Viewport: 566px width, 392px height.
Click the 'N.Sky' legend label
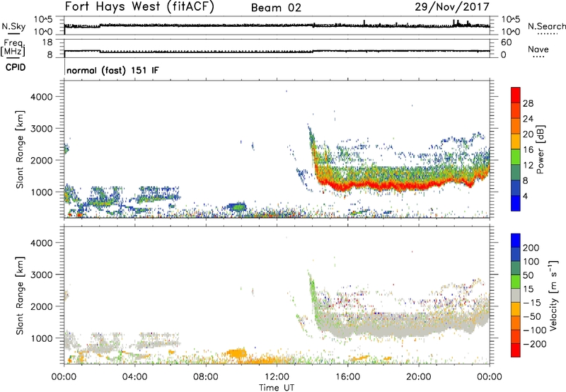click(x=13, y=26)
